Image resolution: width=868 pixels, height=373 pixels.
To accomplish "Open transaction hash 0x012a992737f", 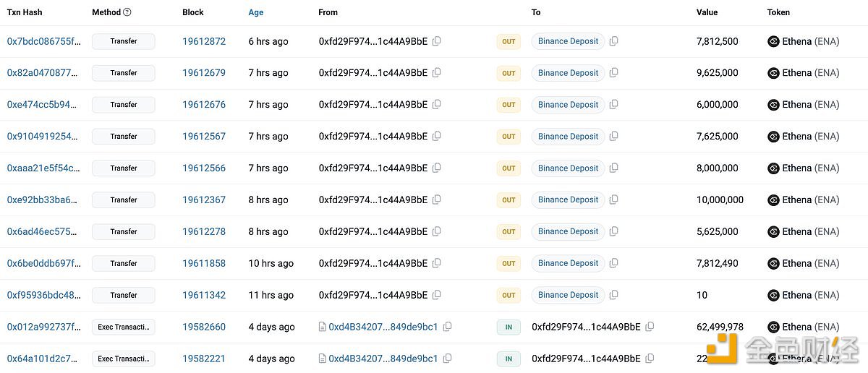I will 44,327.
